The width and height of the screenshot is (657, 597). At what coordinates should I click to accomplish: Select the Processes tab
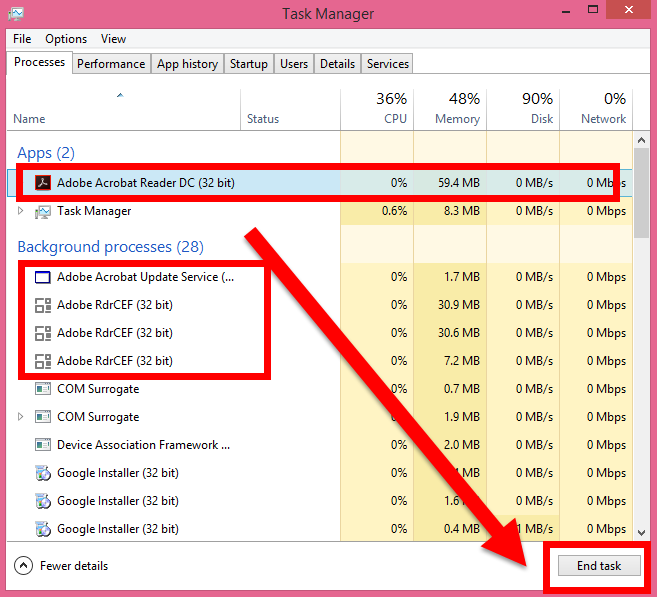[39, 62]
